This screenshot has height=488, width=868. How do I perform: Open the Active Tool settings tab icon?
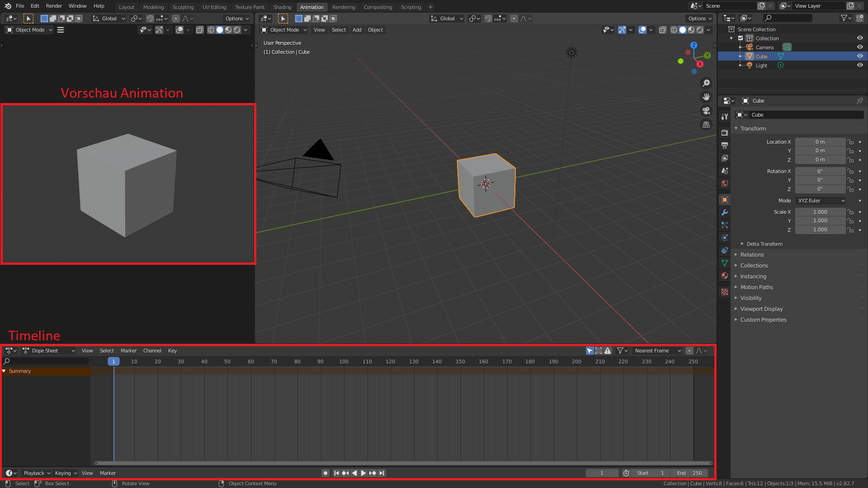pyautogui.click(x=725, y=117)
